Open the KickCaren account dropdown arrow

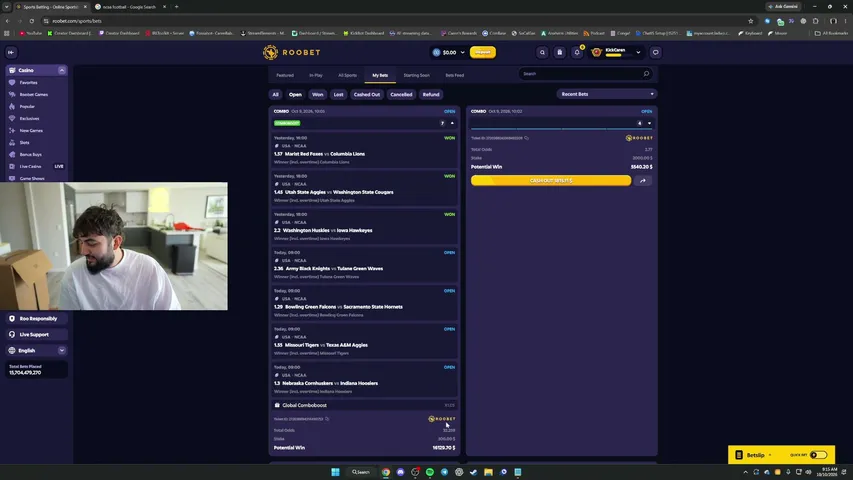tap(638, 52)
